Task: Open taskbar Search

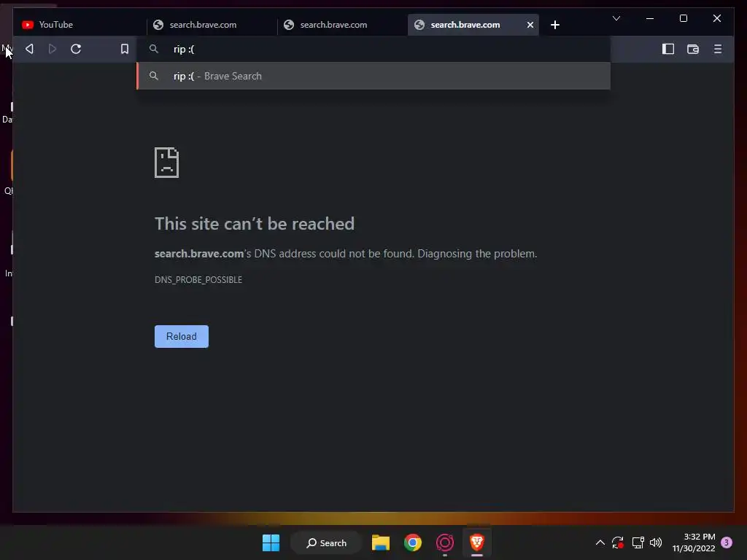Action: [326, 542]
